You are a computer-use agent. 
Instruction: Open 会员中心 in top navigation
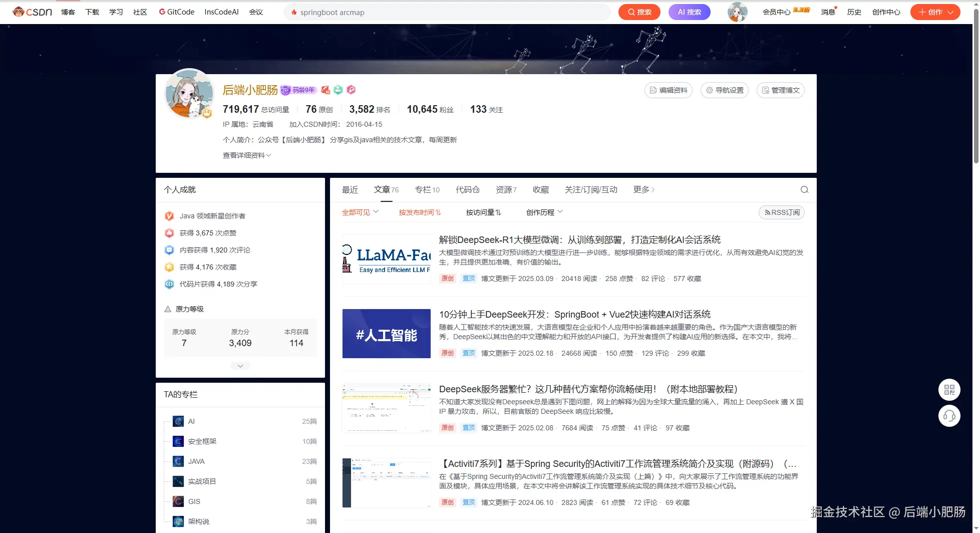(777, 12)
